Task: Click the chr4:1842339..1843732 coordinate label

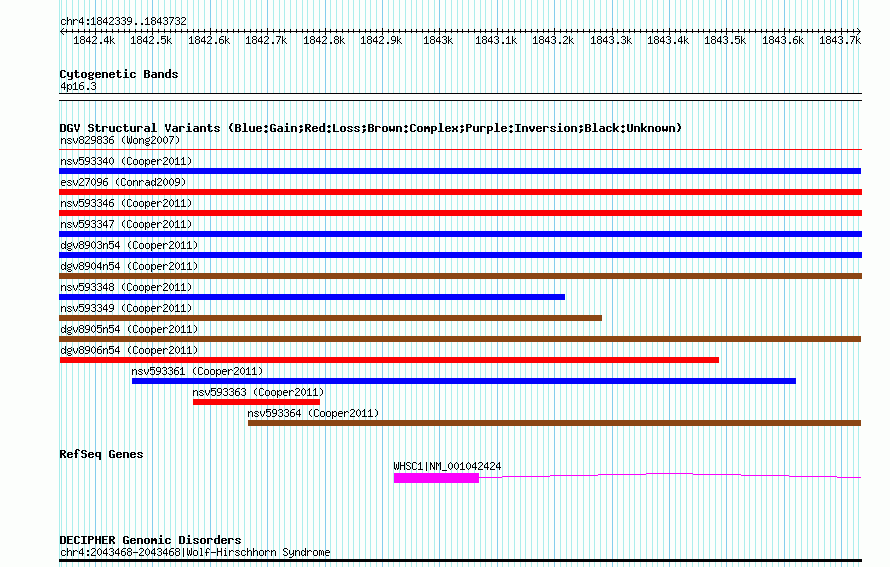Action: pyautogui.click(x=123, y=21)
